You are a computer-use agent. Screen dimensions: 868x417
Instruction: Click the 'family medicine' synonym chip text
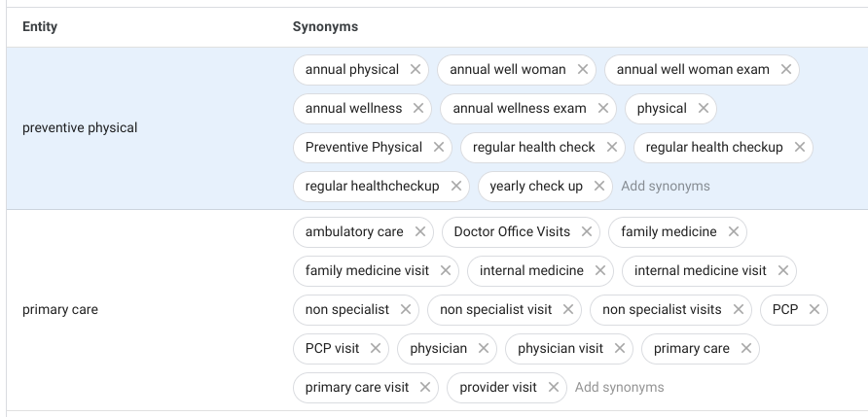click(669, 232)
